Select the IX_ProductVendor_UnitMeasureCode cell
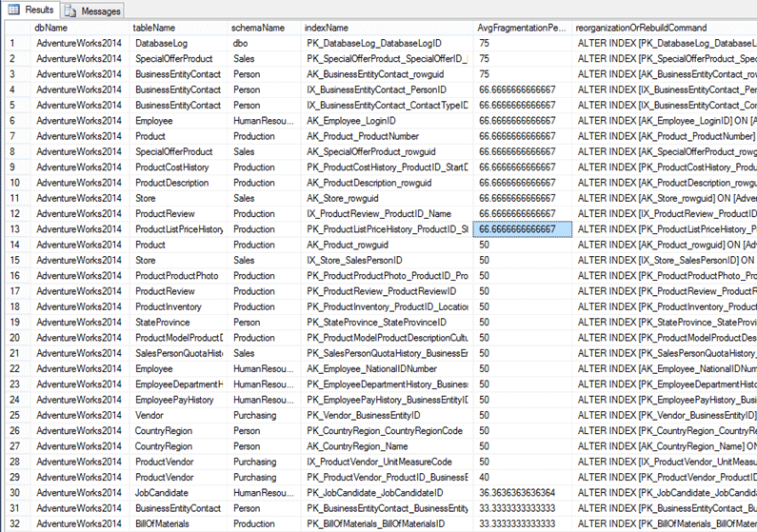This screenshot has width=757, height=532. coord(388,463)
